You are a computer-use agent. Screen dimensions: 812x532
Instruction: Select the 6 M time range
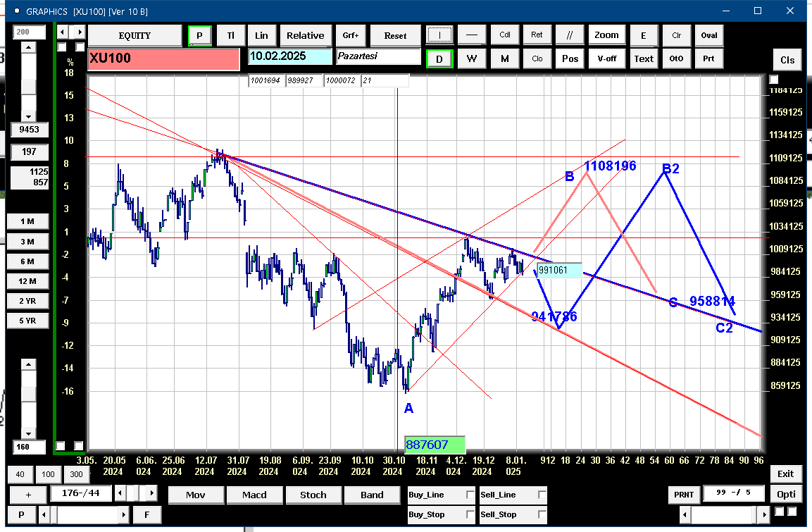27,261
